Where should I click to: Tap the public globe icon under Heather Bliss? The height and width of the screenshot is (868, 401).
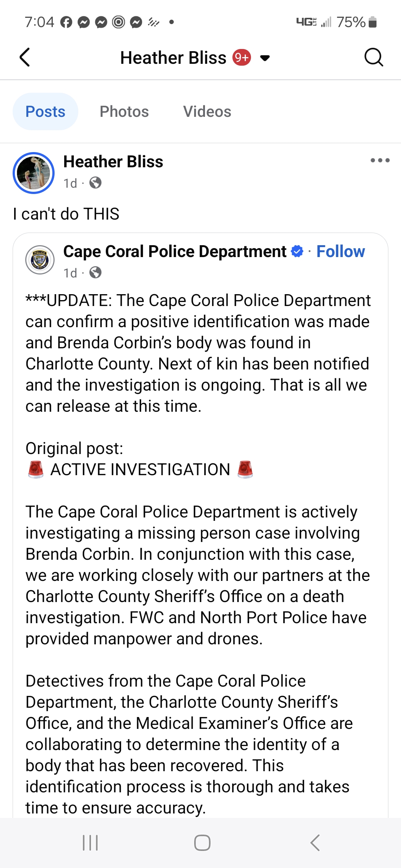95,183
